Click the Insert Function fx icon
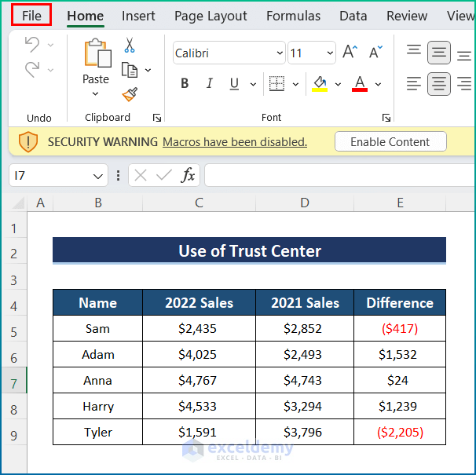 (188, 175)
